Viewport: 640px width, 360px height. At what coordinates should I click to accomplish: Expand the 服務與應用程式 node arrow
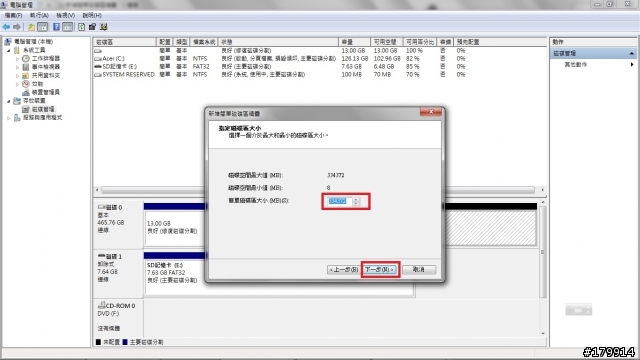9,118
